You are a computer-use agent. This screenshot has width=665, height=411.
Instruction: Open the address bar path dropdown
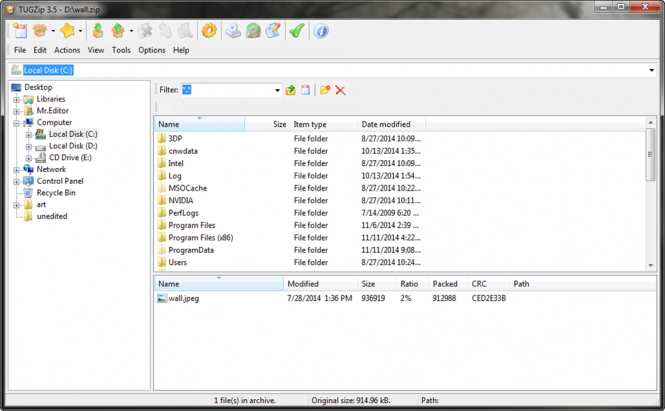pos(651,71)
